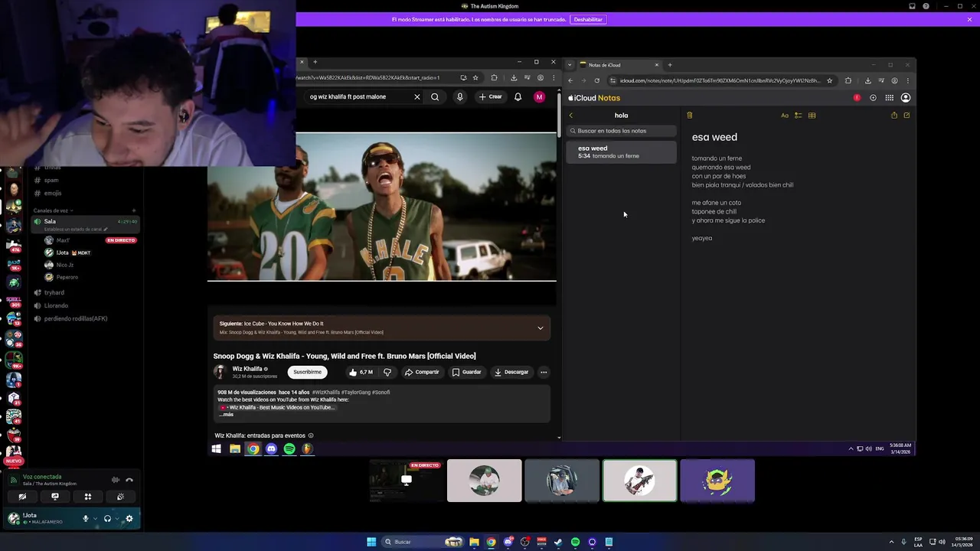Viewport: 980px width, 551px height.
Task: Save the video with Guardar
Action: (x=466, y=372)
